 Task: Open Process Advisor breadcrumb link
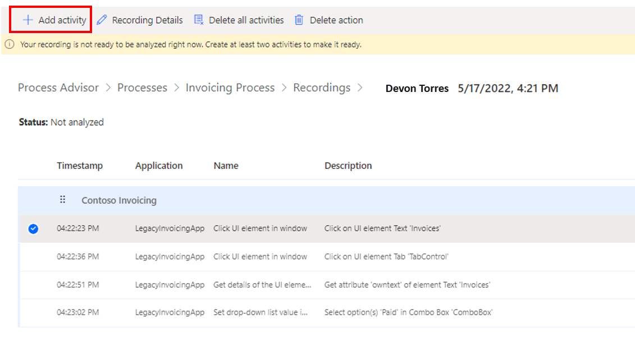coord(58,88)
